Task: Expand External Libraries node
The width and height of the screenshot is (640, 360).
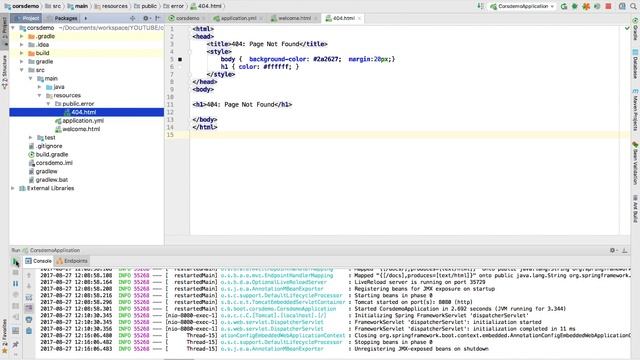Action: [x=13, y=188]
